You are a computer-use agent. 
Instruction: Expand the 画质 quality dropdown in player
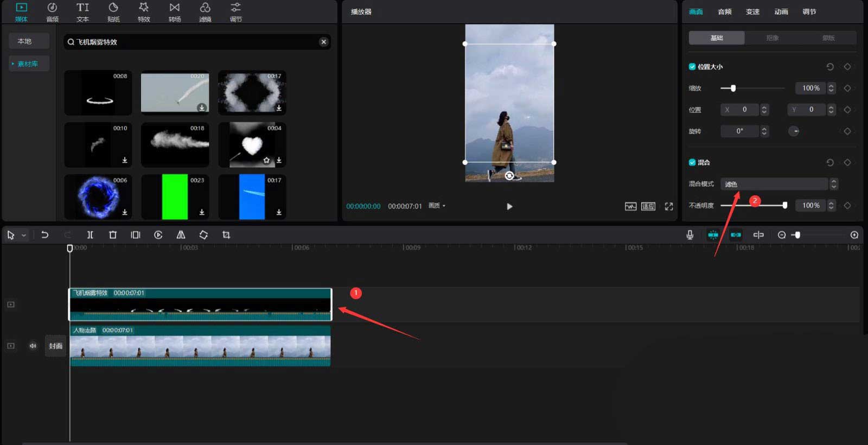tap(437, 206)
